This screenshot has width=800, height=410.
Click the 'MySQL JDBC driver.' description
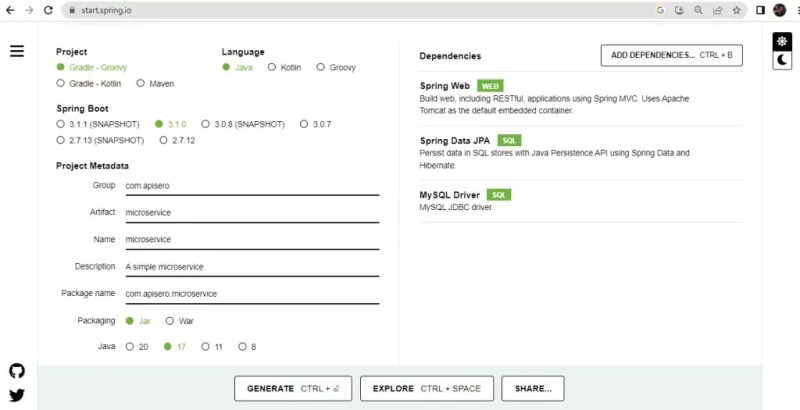(x=456, y=208)
